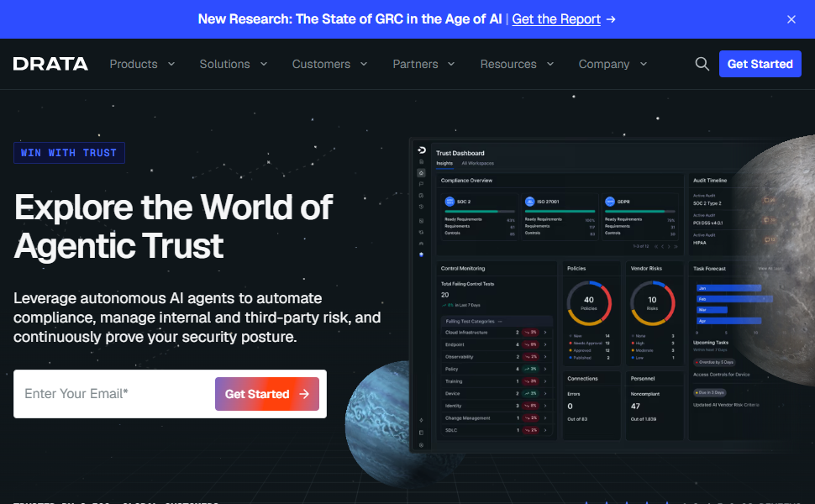Click the Leverage autonomous AI agents paragraph
The height and width of the screenshot is (504, 815).
[197, 318]
